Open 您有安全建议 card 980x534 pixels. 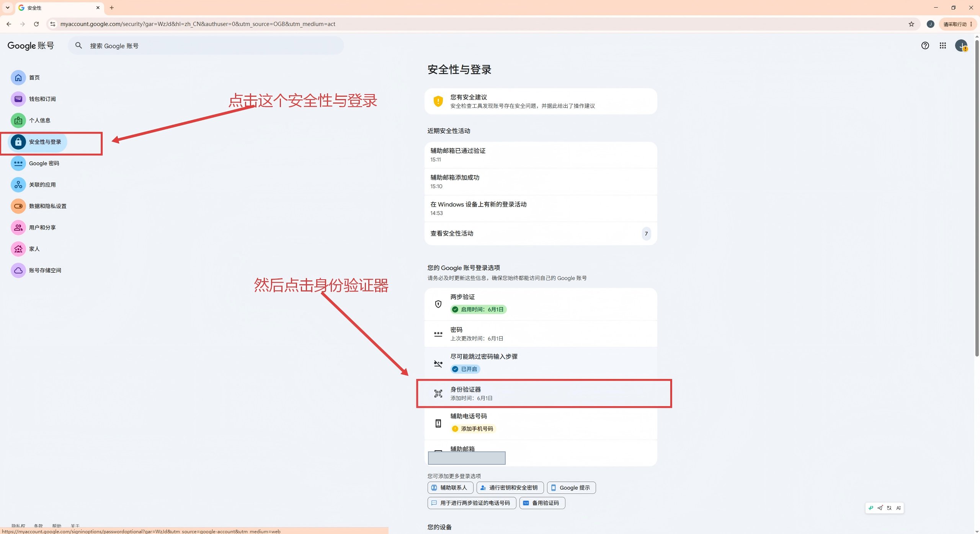(x=541, y=101)
